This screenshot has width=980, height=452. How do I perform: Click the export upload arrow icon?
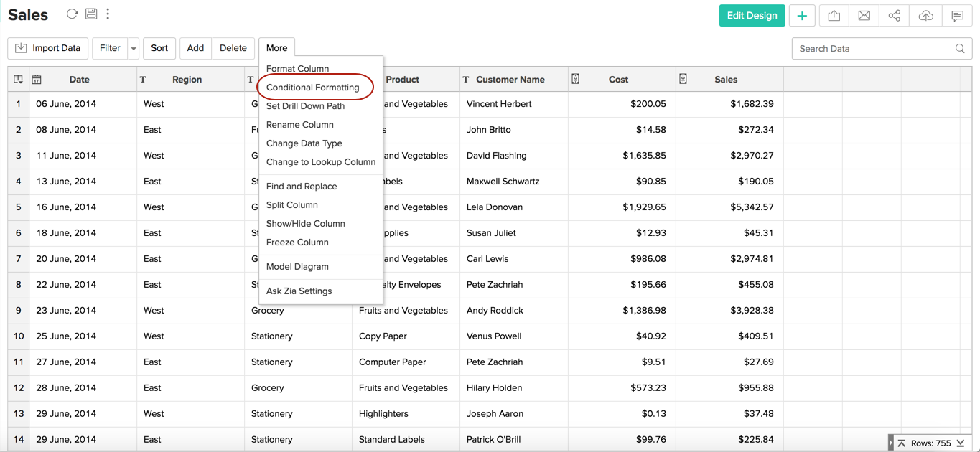click(x=834, y=16)
